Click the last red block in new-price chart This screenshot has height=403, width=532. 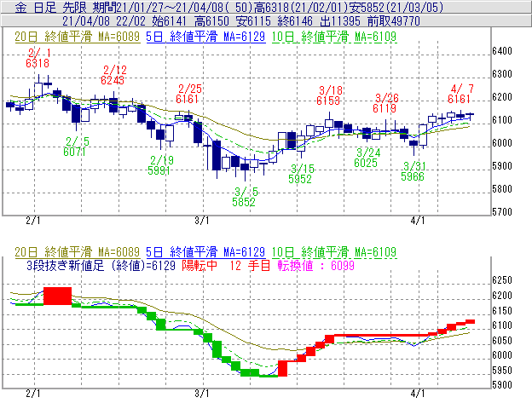[x=470, y=322]
